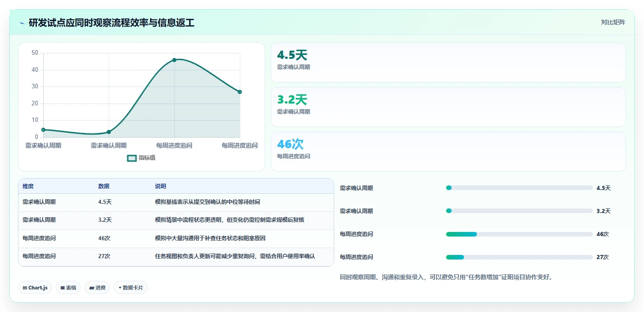The height and width of the screenshot is (312, 644).
Task: Click the chart's second data point near 3.2
Action: [x=109, y=132]
